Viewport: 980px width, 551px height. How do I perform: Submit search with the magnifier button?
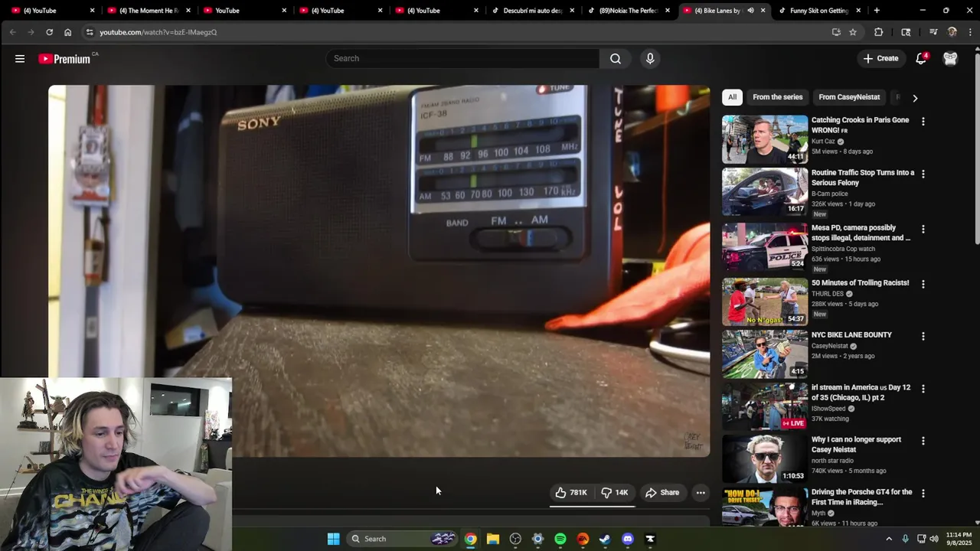click(616, 58)
